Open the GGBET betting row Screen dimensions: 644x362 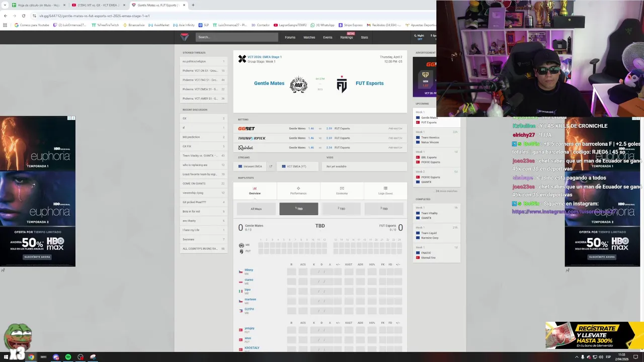320,128
